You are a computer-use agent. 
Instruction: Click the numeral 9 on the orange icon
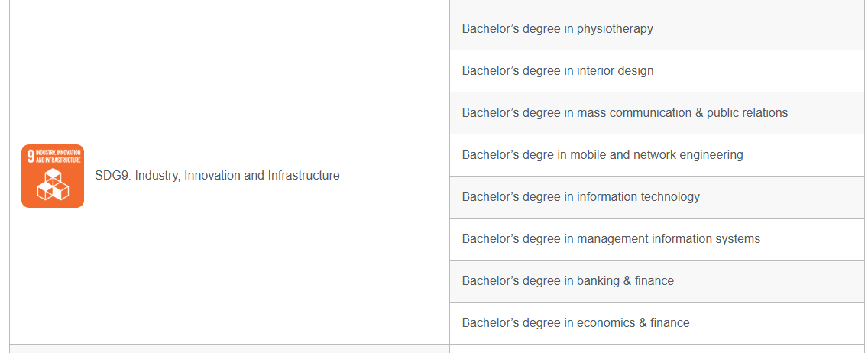31,157
